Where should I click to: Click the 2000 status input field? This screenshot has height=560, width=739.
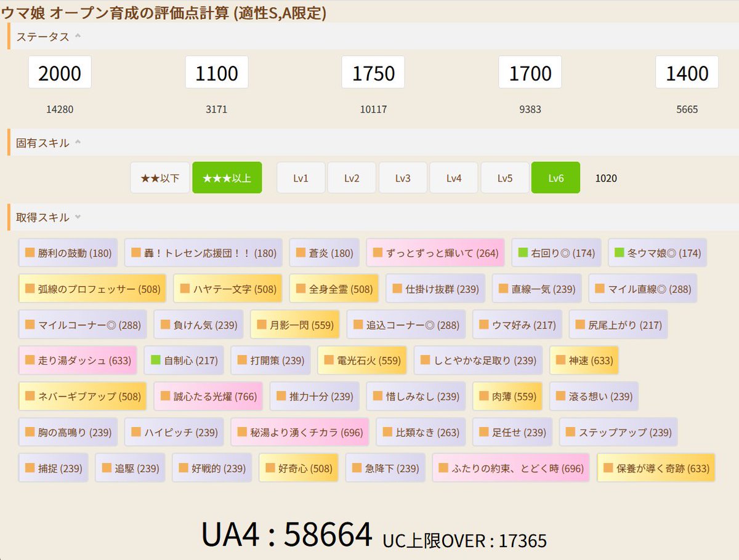60,72
